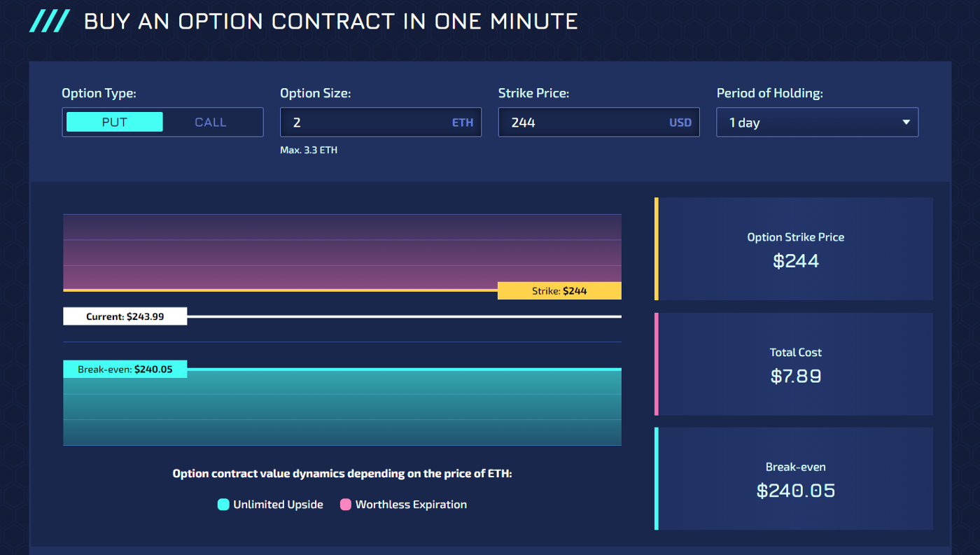Click the dropdown arrow next to 1 day
Screen dimensions: 980x555
[906, 122]
